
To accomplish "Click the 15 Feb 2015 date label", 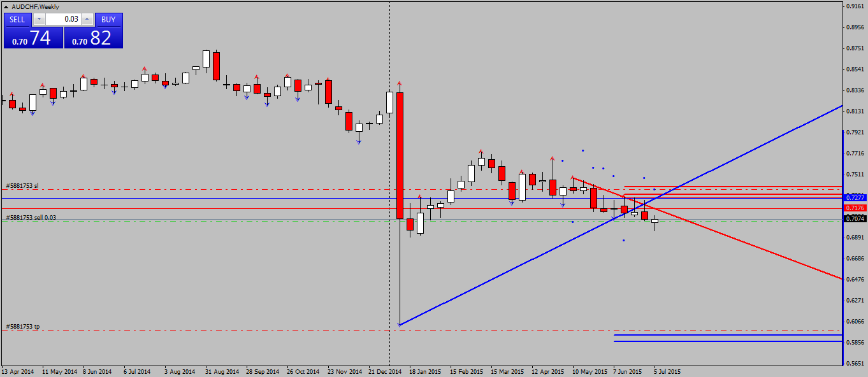I will click(x=467, y=372).
